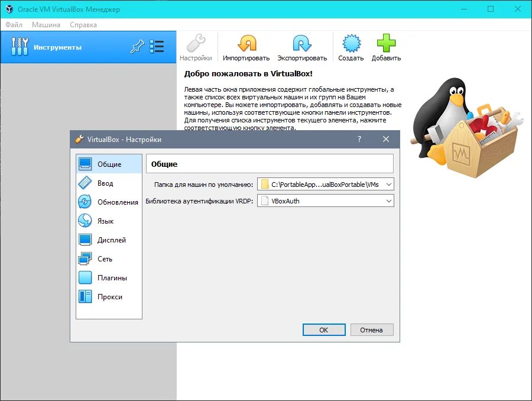This screenshot has width=532, height=401.
Task: Open the Машина menu
Action: (46, 25)
